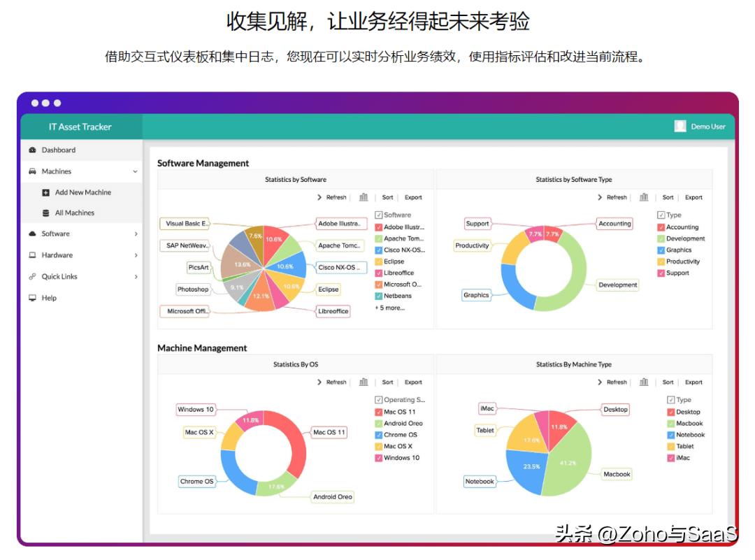
Task: Disable Windows 10 in the Operating System legend
Action: click(378, 457)
